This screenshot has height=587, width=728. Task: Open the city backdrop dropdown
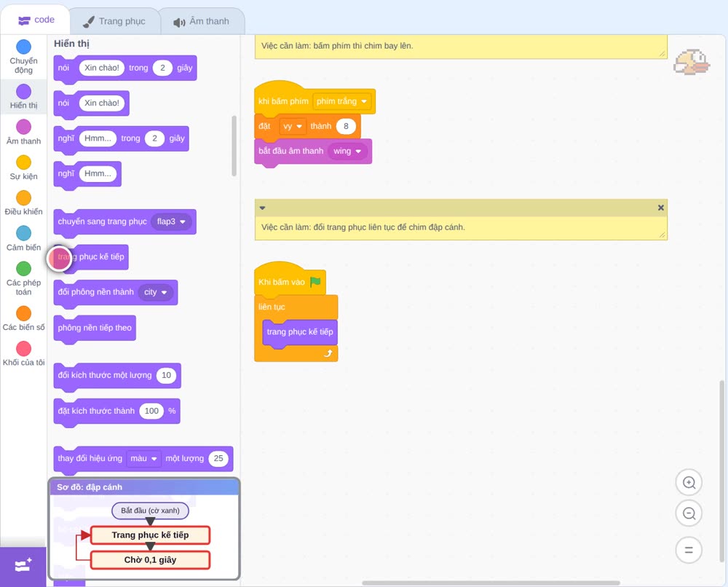156,292
